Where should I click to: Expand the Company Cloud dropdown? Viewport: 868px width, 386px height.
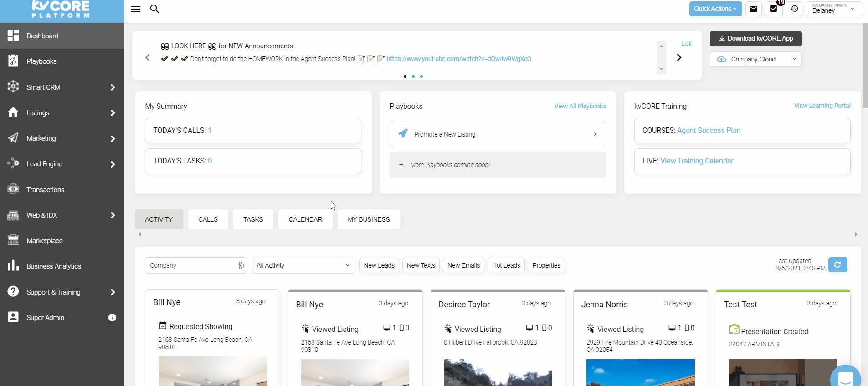[x=755, y=59]
